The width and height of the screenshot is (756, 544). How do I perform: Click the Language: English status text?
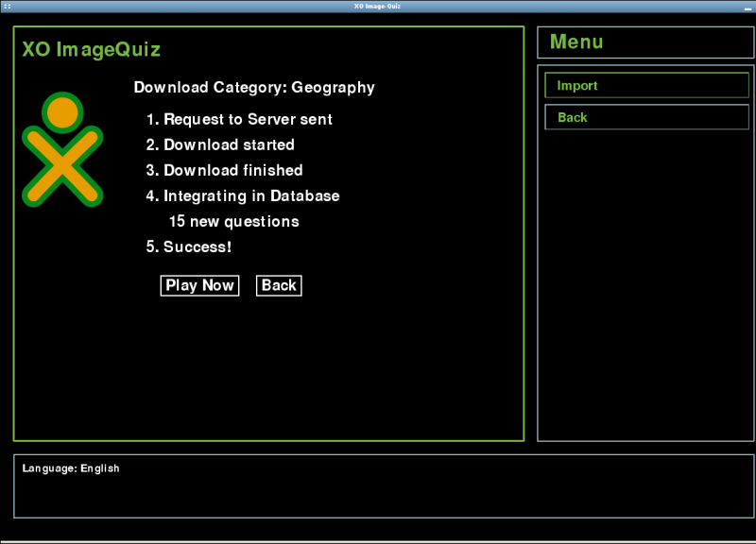71,468
